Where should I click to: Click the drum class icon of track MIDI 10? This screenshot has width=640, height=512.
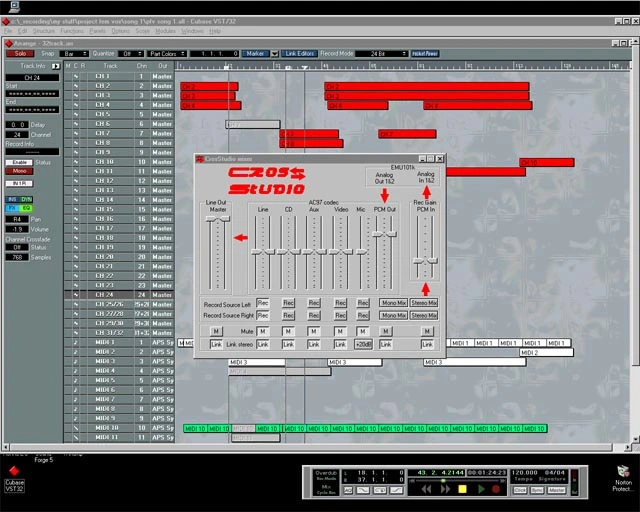[76, 428]
